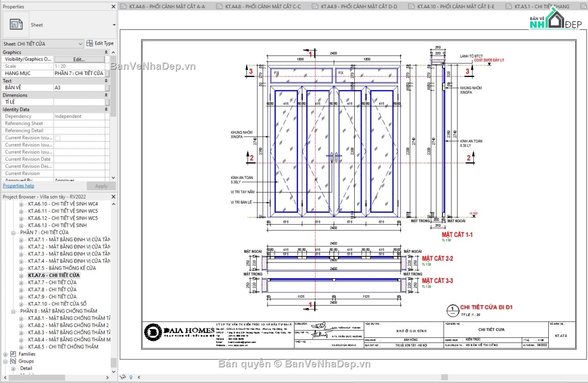Expand the Families tree node
588x383 pixels.
[x=6, y=354]
